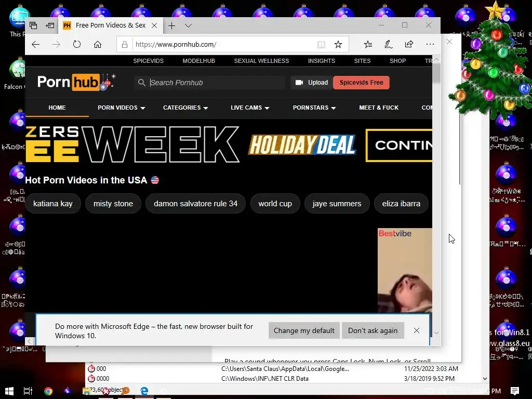The width and height of the screenshot is (532, 399).
Task: Dismiss the Microsoft Edge notification bar
Action: pos(417,330)
